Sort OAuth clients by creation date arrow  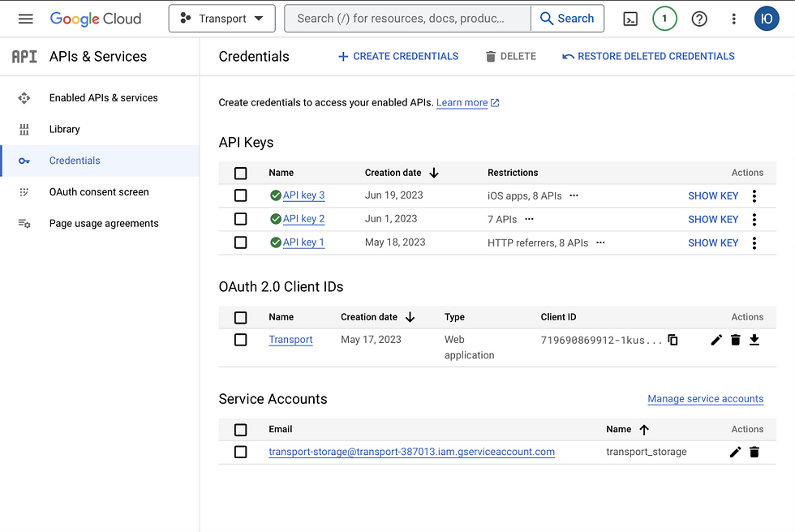(410, 317)
